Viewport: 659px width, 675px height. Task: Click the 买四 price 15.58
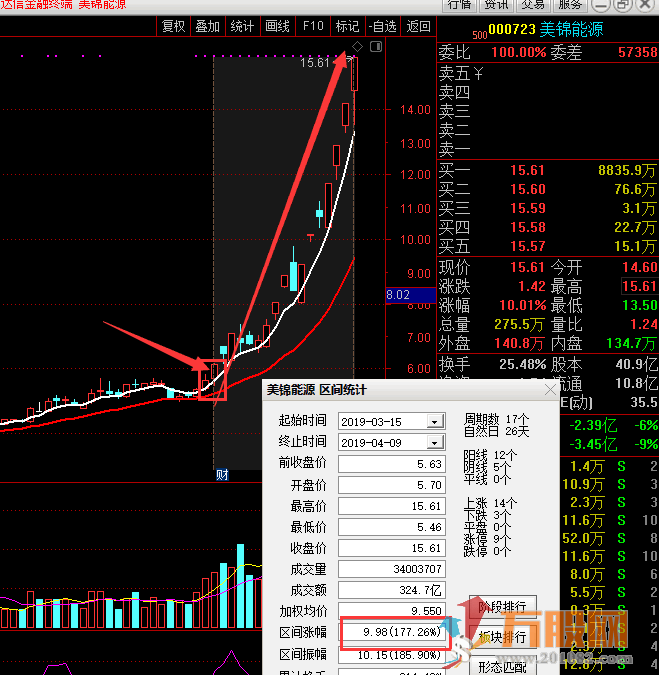point(528,227)
